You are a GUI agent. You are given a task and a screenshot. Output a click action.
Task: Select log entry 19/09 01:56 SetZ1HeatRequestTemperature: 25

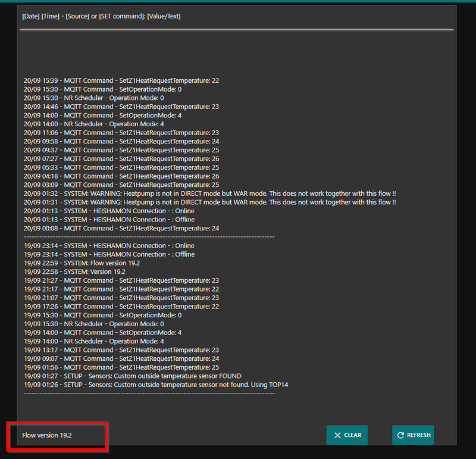click(x=121, y=367)
